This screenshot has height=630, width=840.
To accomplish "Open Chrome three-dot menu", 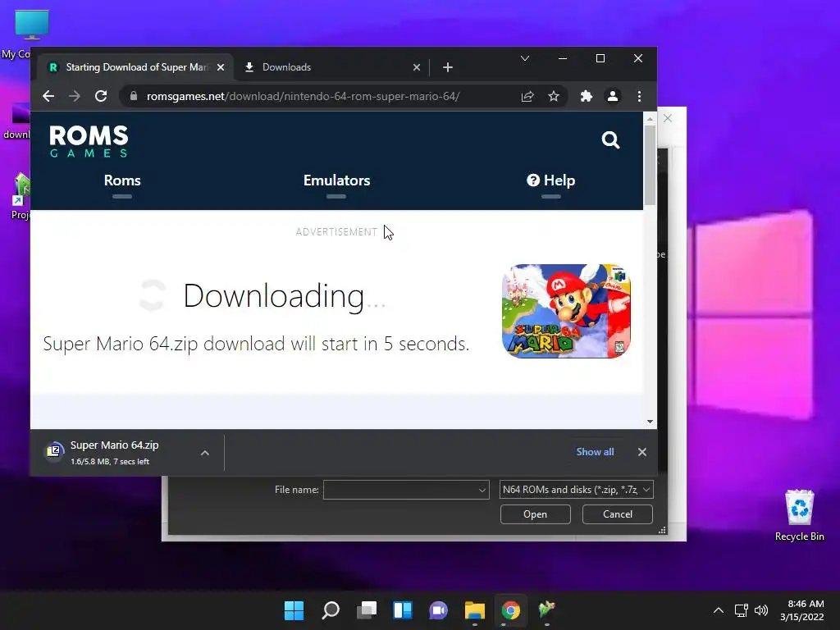I will (x=639, y=97).
